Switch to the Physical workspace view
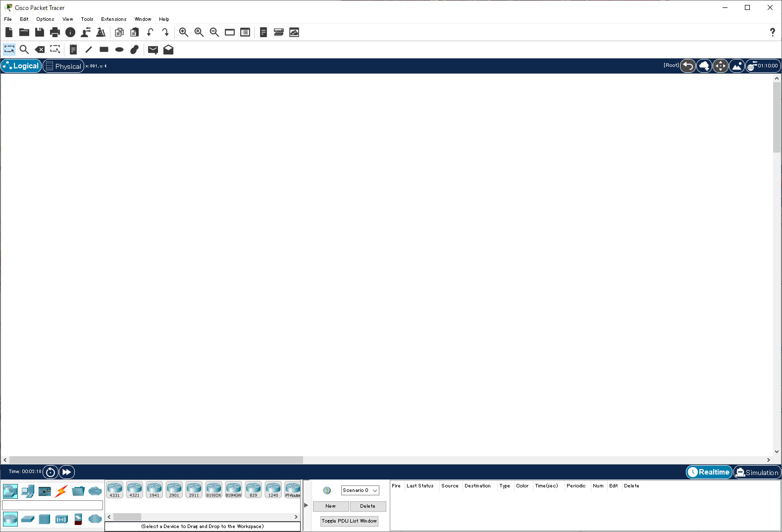782x532 pixels. click(x=63, y=66)
